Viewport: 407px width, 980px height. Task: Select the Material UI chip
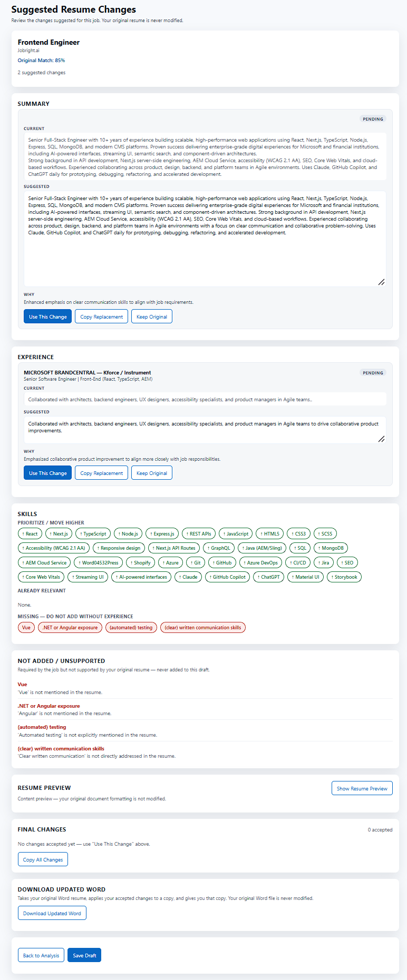click(306, 577)
